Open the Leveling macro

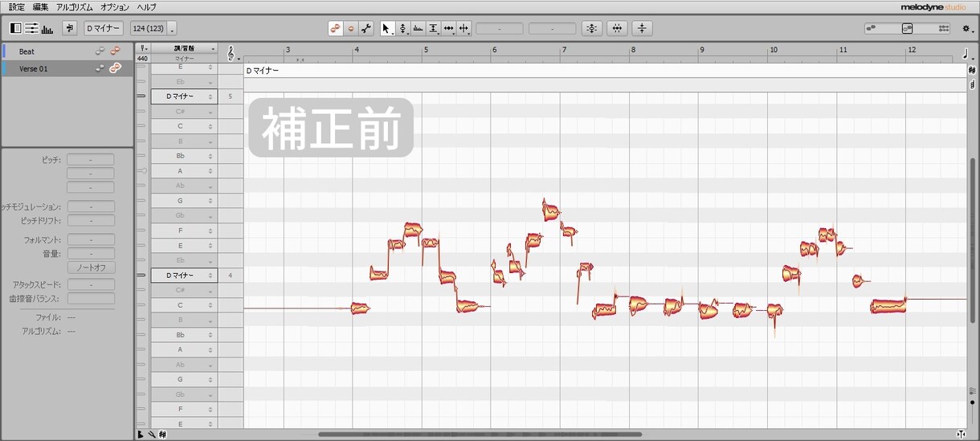point(642,28)
